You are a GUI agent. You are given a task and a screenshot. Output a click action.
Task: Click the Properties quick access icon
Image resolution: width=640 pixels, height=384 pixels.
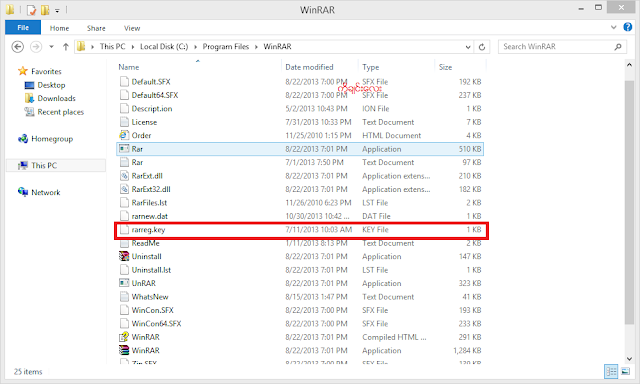(31, 10)
